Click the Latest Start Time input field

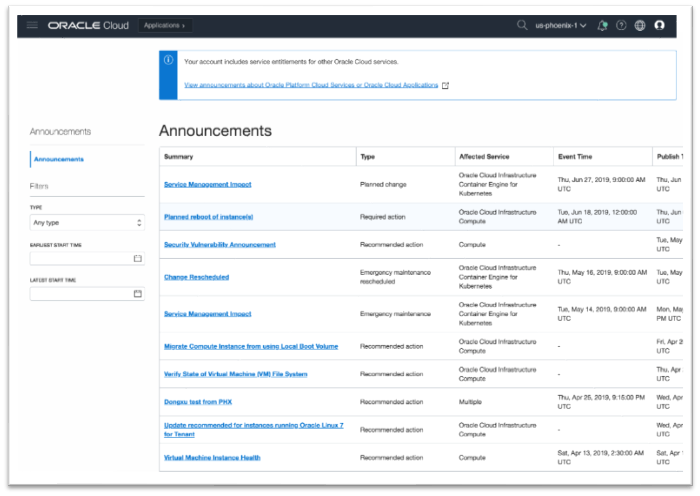87,294
